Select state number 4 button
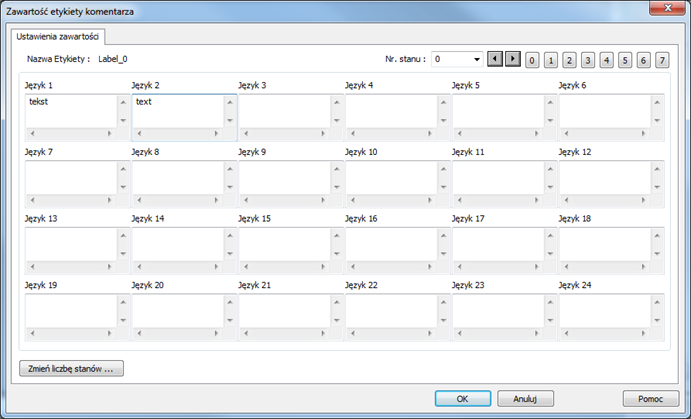 pyautogui.click(x=606, y=60)
